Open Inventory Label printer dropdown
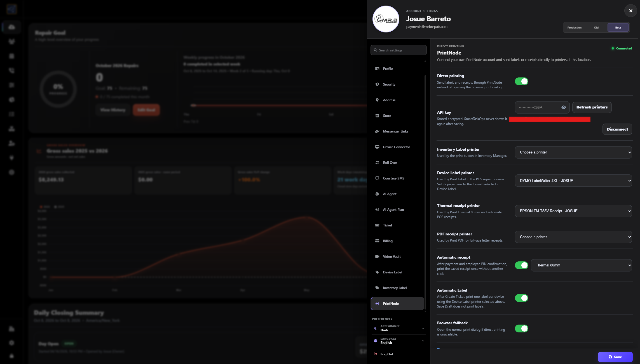This screenshot has width=640, height=364. [x=573, y=152]
